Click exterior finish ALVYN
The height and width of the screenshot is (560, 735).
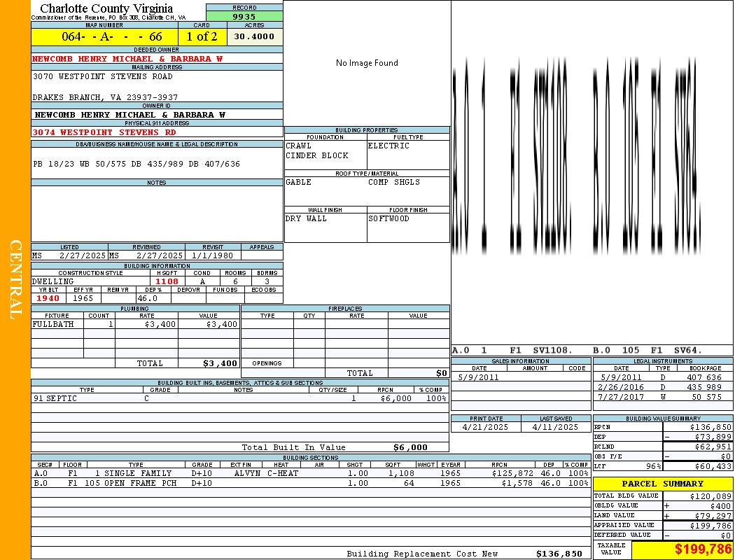click(x=247, y=473)
